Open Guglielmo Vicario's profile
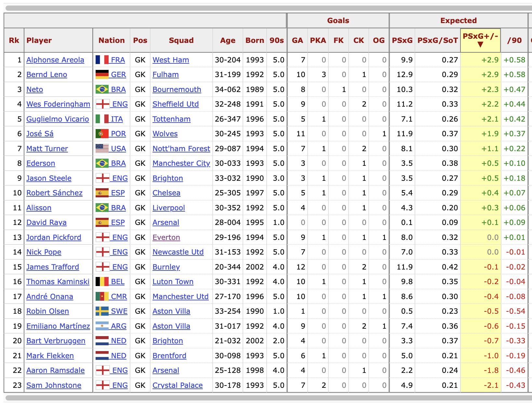532x407 pixels. coord(58,119)
